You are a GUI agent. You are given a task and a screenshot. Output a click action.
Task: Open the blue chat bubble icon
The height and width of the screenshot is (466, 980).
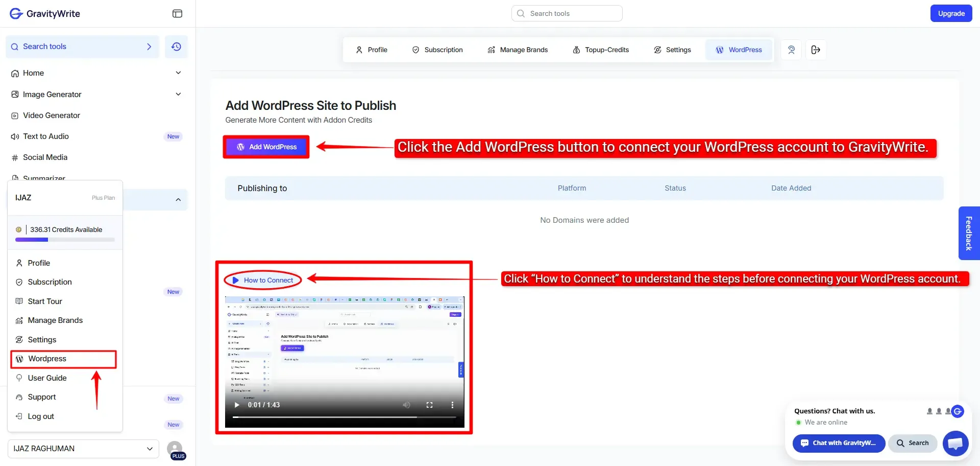click(x=955, y=443)
